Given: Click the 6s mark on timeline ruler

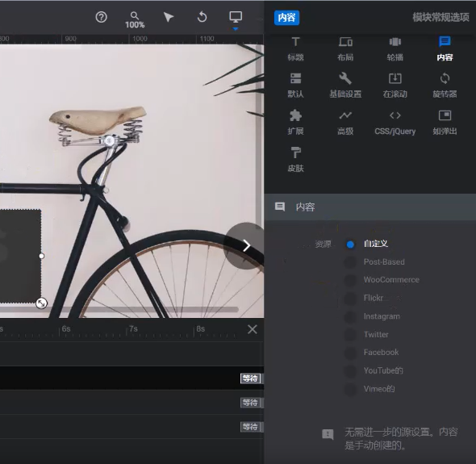Looking at the screenshot, I should click(x=66, y=329).
